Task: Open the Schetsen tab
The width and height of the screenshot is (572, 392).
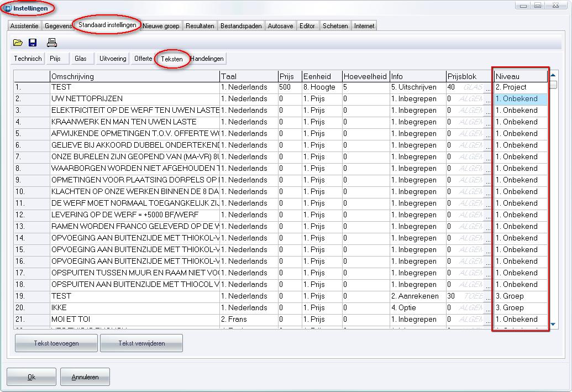Action: coord(335,26)
